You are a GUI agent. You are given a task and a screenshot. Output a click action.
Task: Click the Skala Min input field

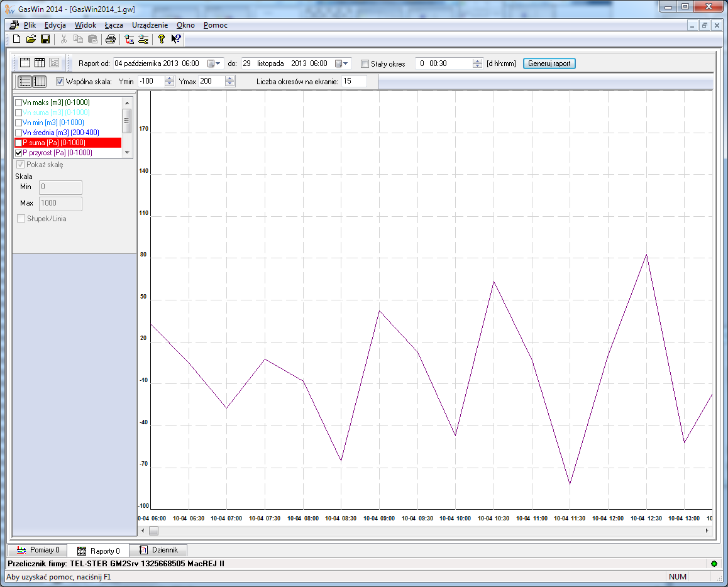click(x=60, y=187)
